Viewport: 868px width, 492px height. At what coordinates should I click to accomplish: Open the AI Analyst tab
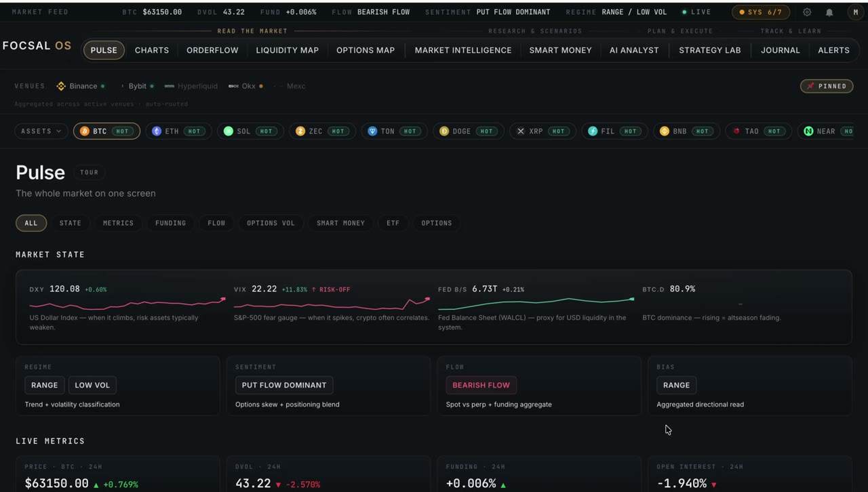click(x=634, y=50)
